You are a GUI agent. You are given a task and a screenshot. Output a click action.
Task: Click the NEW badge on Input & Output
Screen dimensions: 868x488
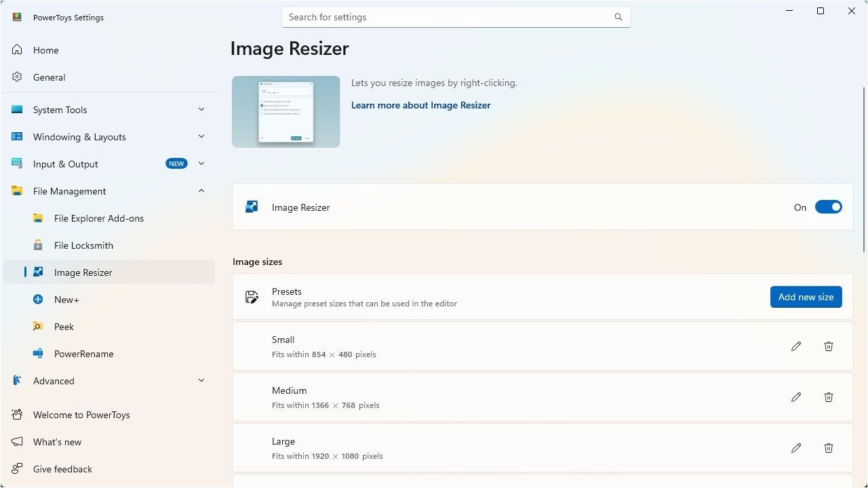tap(176, 163)
